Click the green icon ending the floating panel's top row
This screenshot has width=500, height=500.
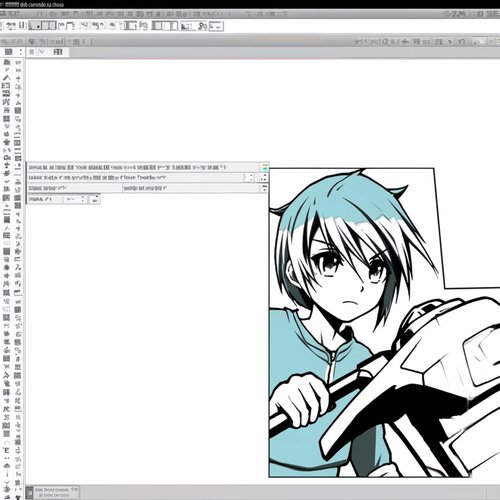tap(265, 167)
